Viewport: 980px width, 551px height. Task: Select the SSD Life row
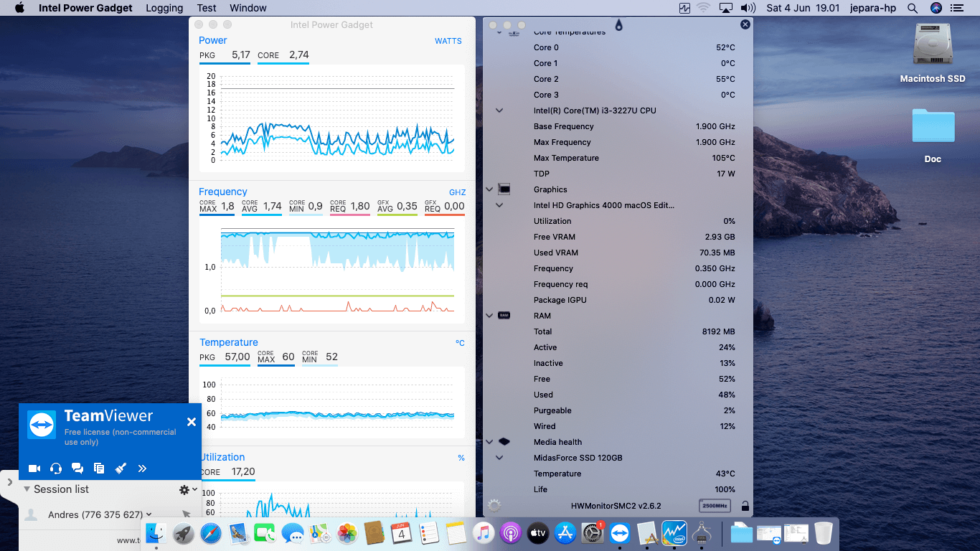click(x=618, y=489)
